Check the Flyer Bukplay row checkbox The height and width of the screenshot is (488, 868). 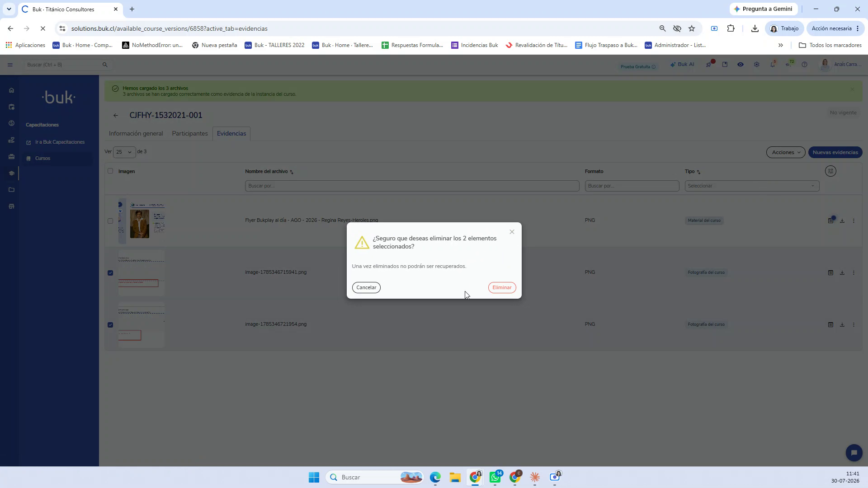[x=110, y=221]
